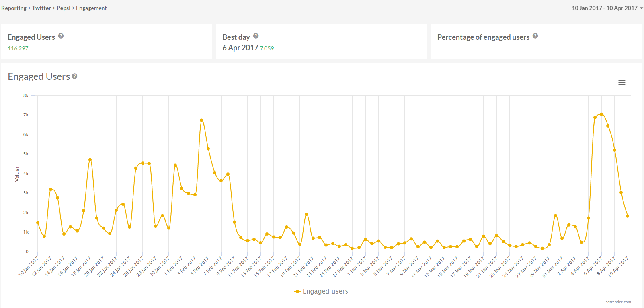
Task: Click the 18 Jan 2017 data point
Action: coord(90,160)
